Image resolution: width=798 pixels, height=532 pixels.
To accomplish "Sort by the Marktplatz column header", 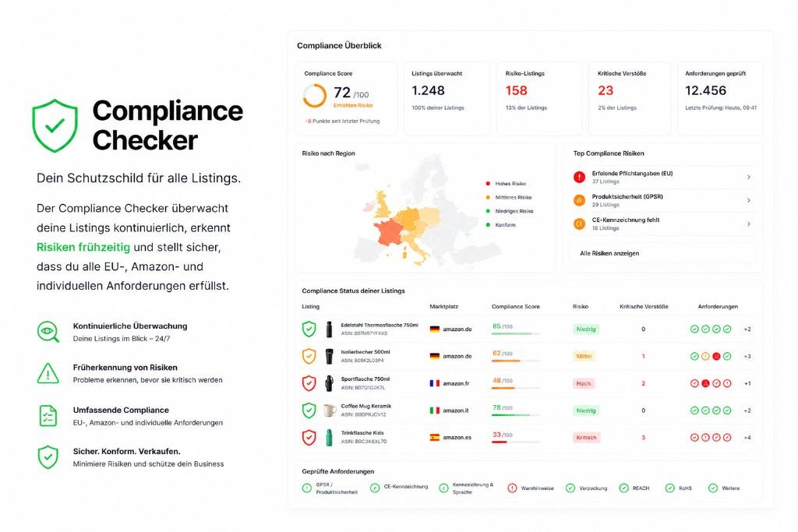I will (443, 307).
